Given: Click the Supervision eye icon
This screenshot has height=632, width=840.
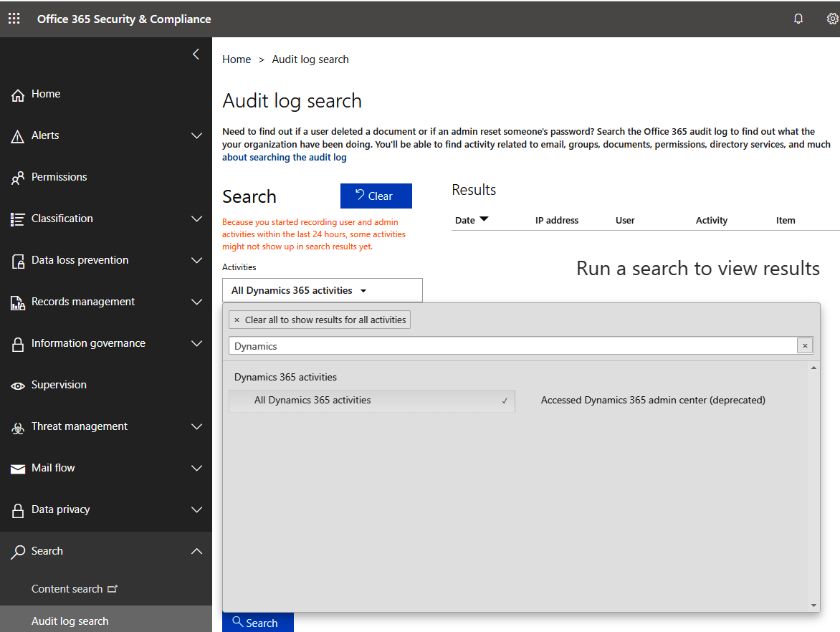Looking at the screenshot, I should click(x=18, y=386).
